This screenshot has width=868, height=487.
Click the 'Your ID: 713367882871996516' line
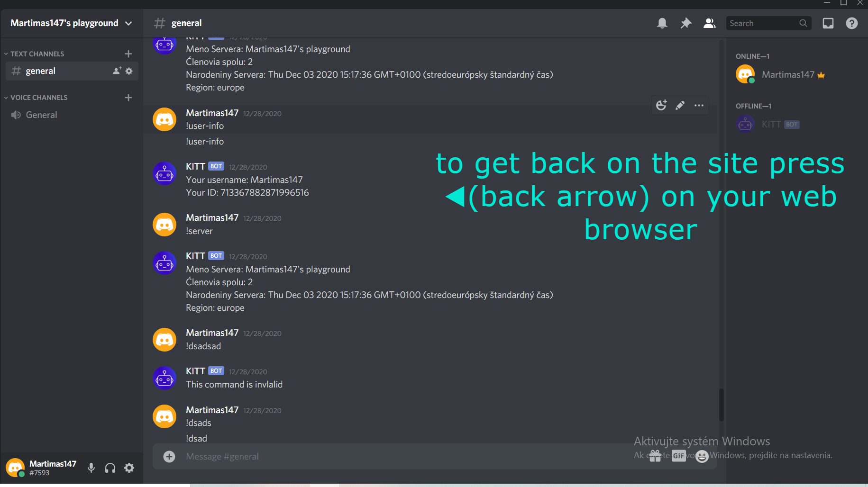[247, 193]
